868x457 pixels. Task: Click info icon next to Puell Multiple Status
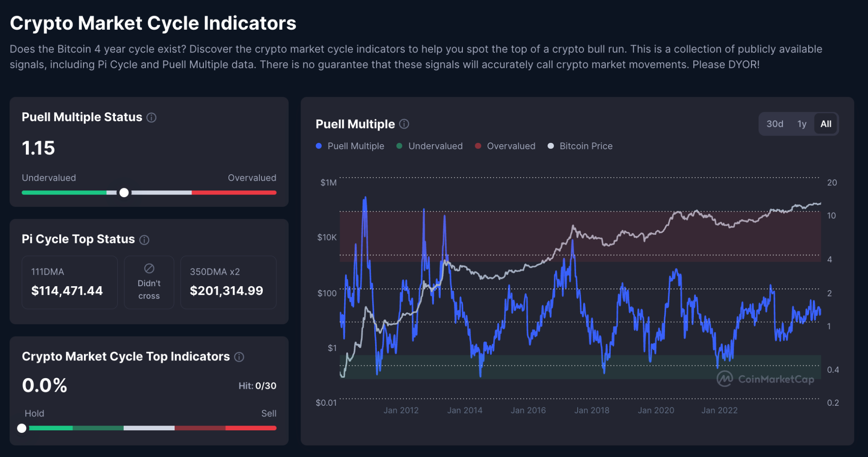pyautogui.click(x=151, y=118)
